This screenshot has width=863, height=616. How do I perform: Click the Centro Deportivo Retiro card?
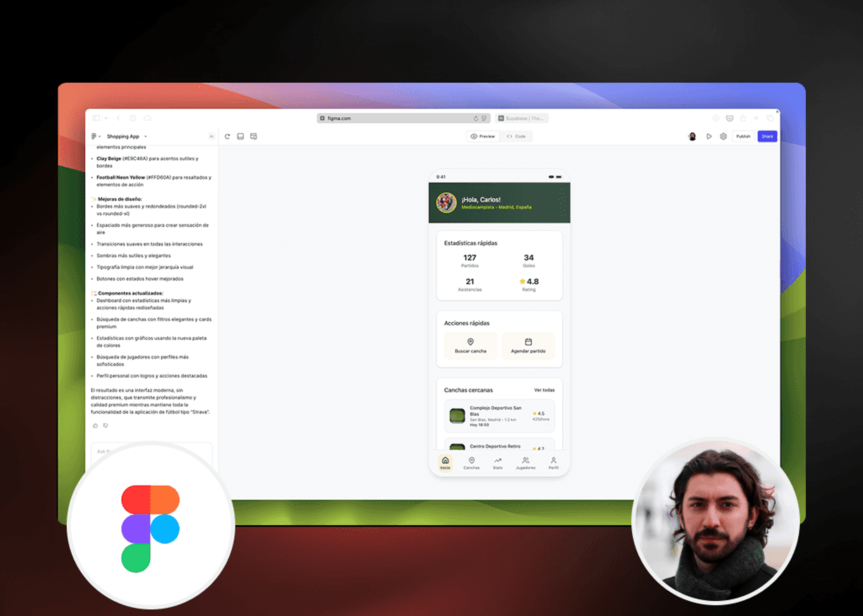499,444
